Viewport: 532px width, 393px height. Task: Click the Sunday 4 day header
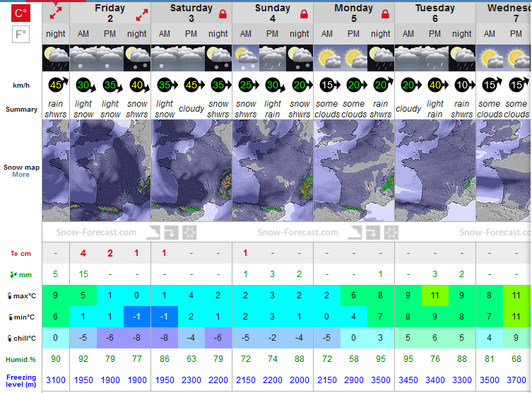coord(273,13)
